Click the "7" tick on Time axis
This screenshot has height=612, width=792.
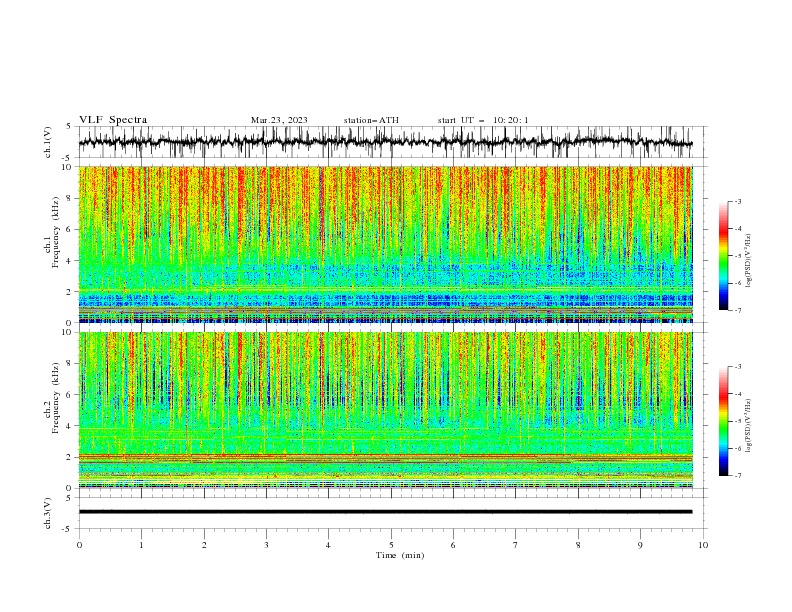tap(516, 545)
